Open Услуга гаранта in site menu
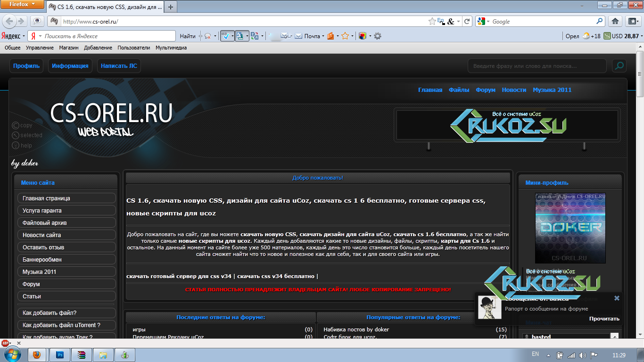Image resolution: width=644 pixels, height=362 pixels. point(66,211)
